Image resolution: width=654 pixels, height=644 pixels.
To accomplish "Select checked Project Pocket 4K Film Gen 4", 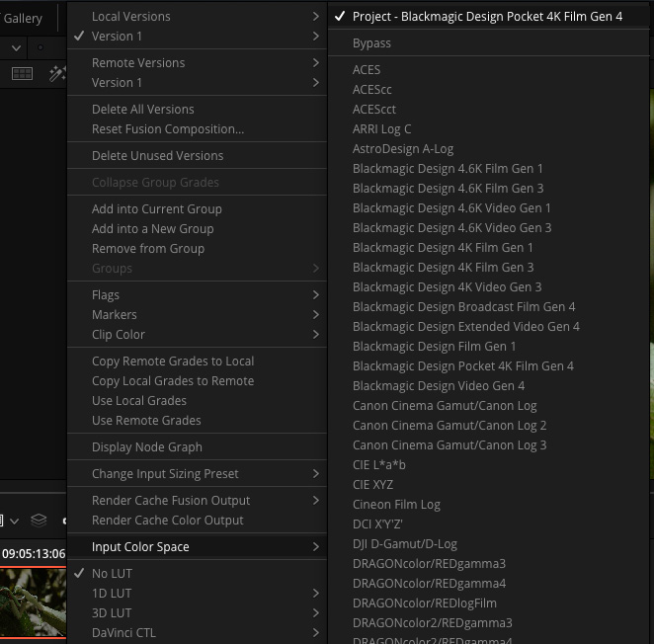I will (x=488, y=16).
